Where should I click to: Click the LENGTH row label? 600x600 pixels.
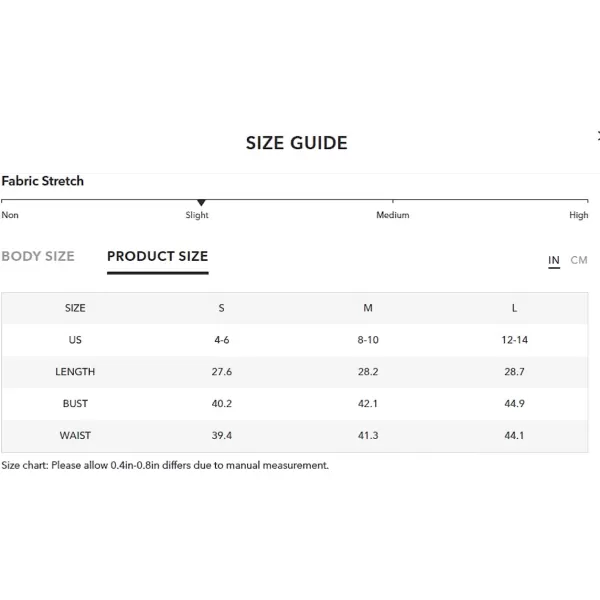[75, 372]
